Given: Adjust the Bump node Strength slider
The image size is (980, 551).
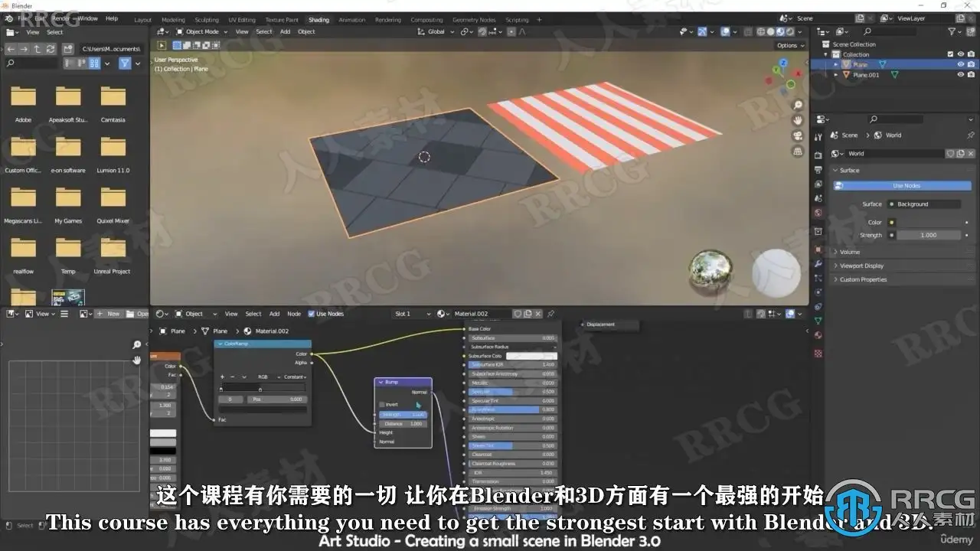Looking at the screenshot, I should pos(403,415).
